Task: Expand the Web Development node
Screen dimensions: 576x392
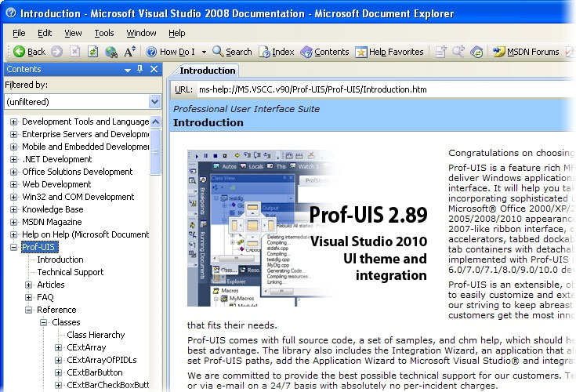Action: point(13,184)
